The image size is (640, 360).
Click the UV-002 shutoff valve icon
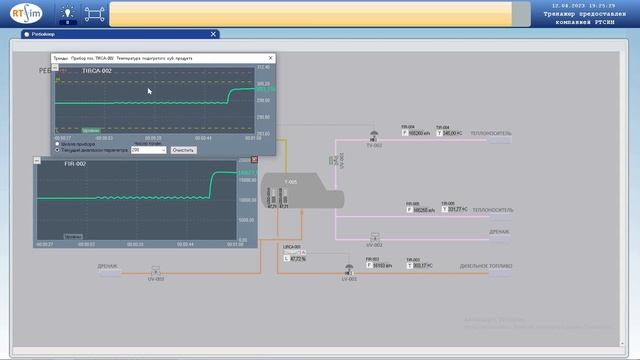[x=374, y=237]
